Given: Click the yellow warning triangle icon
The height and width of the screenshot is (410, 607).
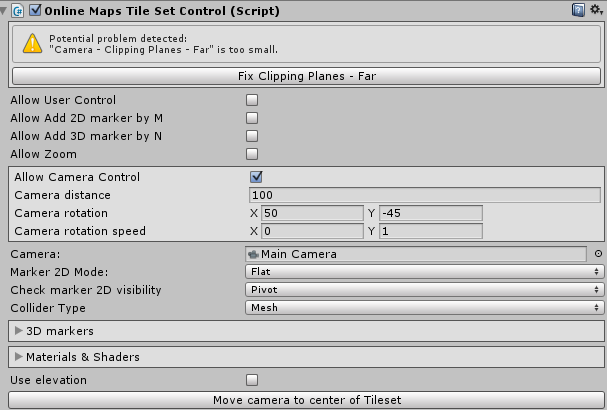Looking at the screenshot, I should click(33, 43).
